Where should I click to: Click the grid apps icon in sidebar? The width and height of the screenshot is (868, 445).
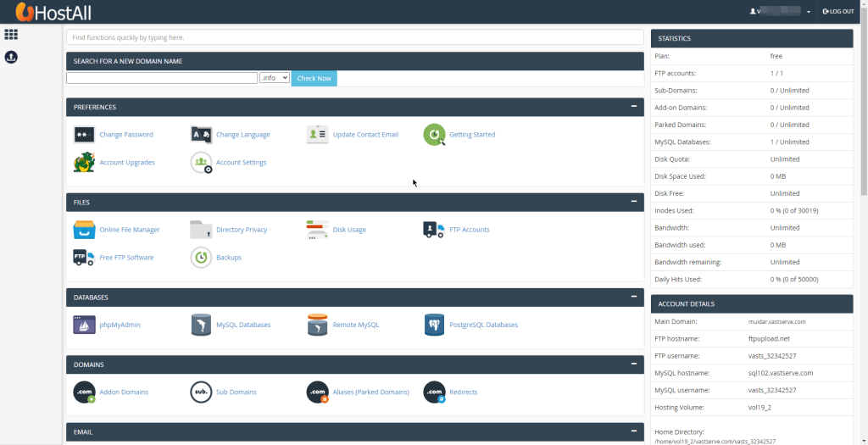tap(11, 35)
